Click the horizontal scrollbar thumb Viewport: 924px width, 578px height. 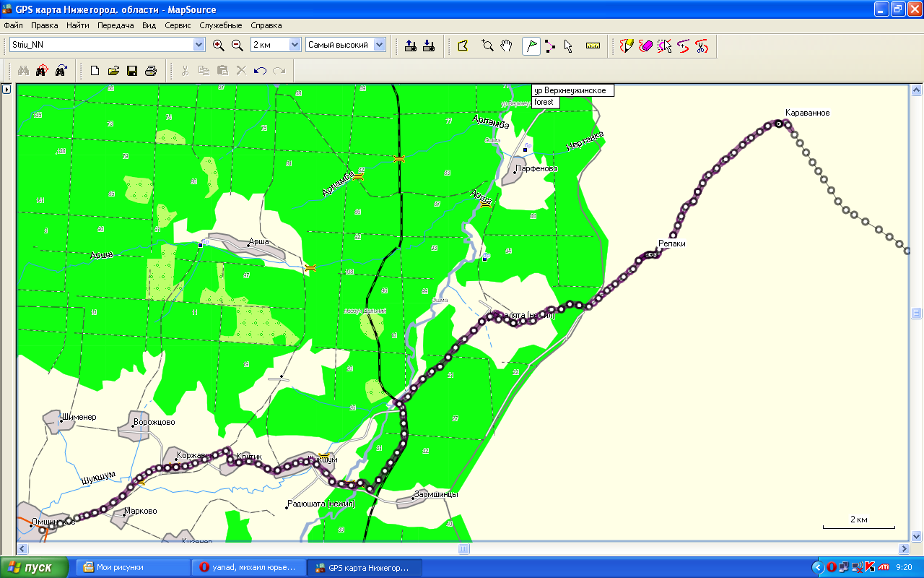point(463,549)
